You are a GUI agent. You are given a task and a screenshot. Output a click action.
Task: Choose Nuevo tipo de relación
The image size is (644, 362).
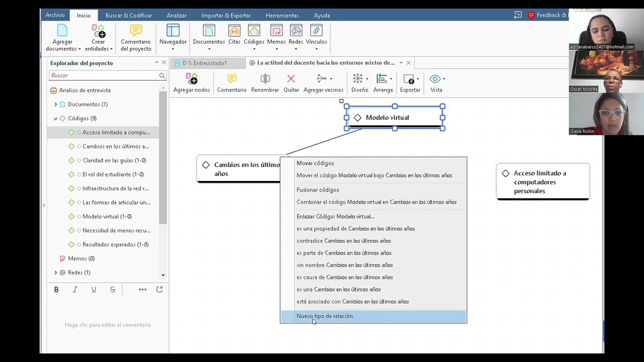tap(373, 316)
